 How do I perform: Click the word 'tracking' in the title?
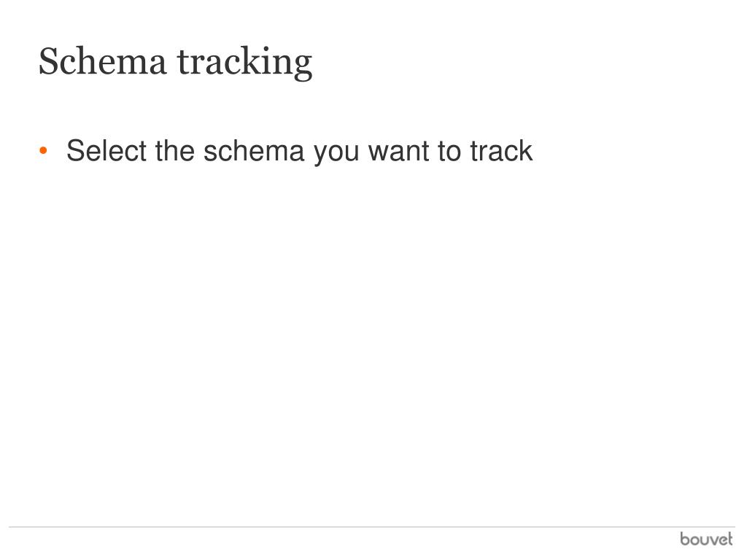(245, 63)
